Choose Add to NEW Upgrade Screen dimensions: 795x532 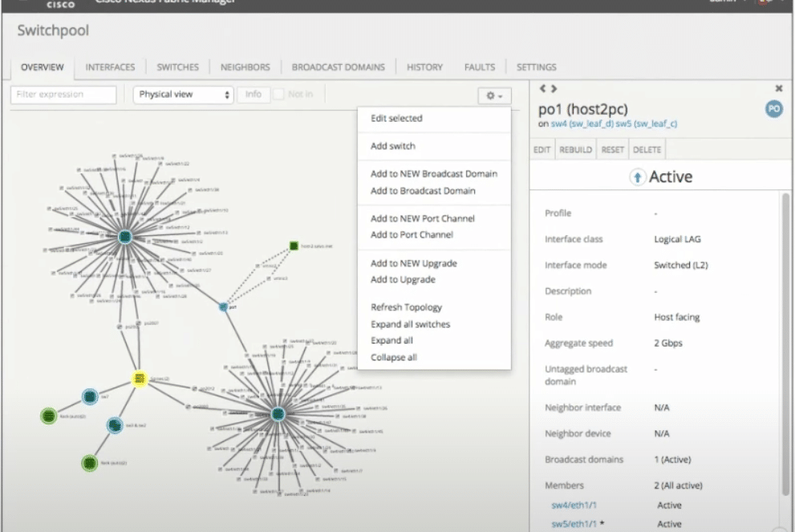pyautogui.click(x=434, y=264)
